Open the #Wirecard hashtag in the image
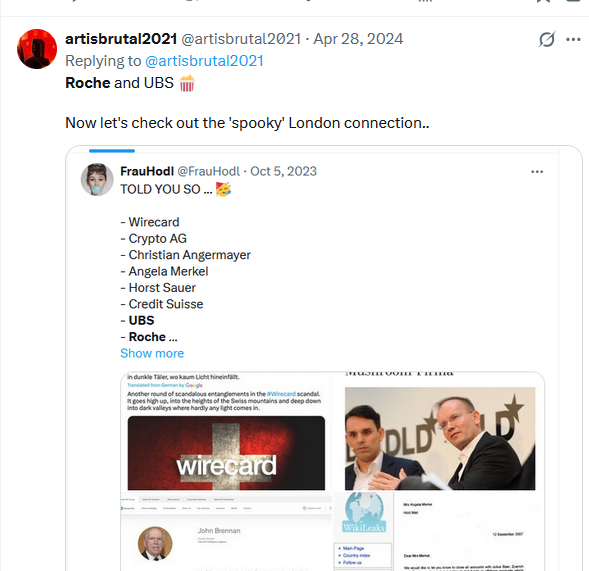 tap(281, 394)
